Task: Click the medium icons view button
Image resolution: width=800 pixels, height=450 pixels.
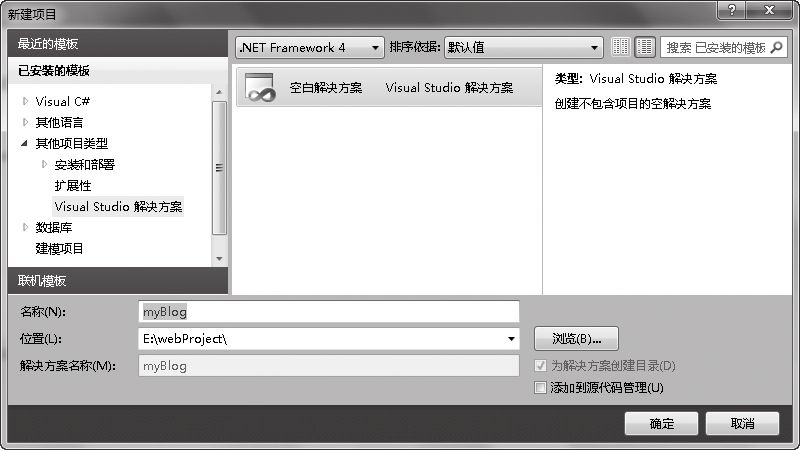Action: point(644,47)
